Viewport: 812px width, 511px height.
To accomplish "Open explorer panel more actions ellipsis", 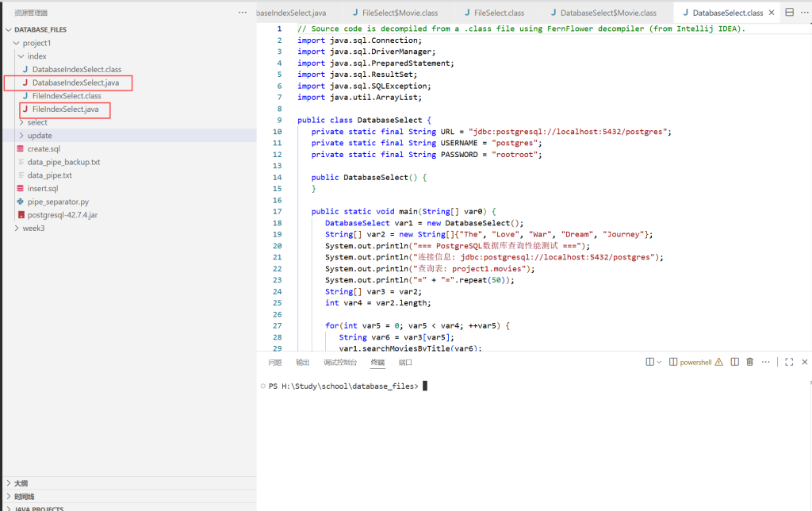I will [243, 13].
